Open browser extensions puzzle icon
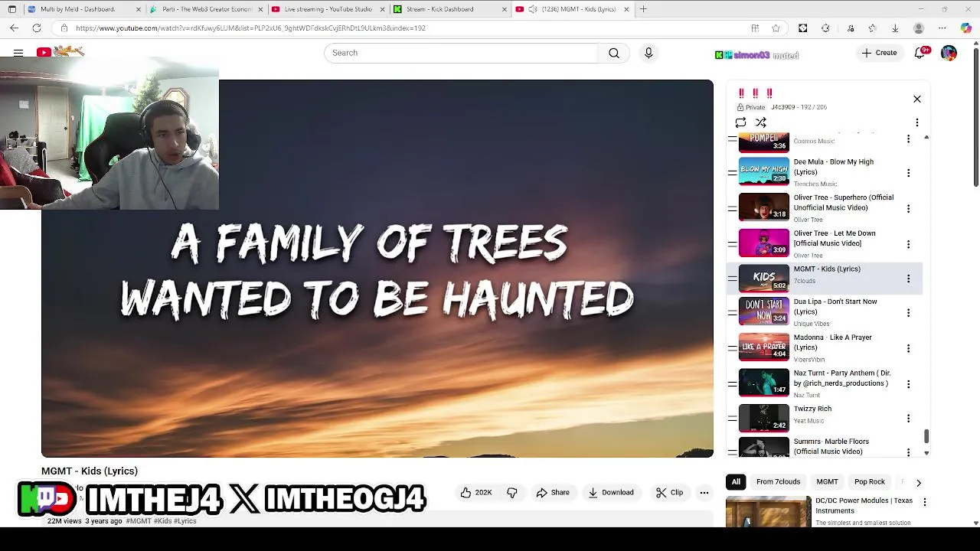 click(825, 28)
